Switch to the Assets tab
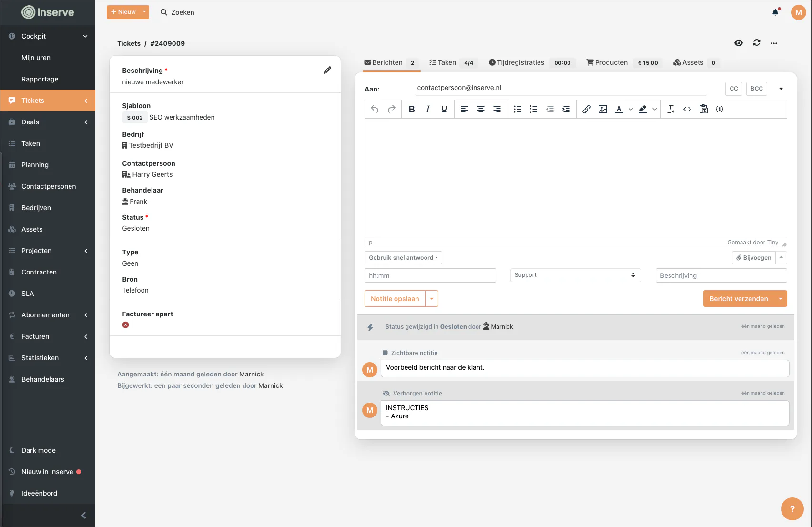This screenshot has width=812, height=527. click(x=696, y=62)
